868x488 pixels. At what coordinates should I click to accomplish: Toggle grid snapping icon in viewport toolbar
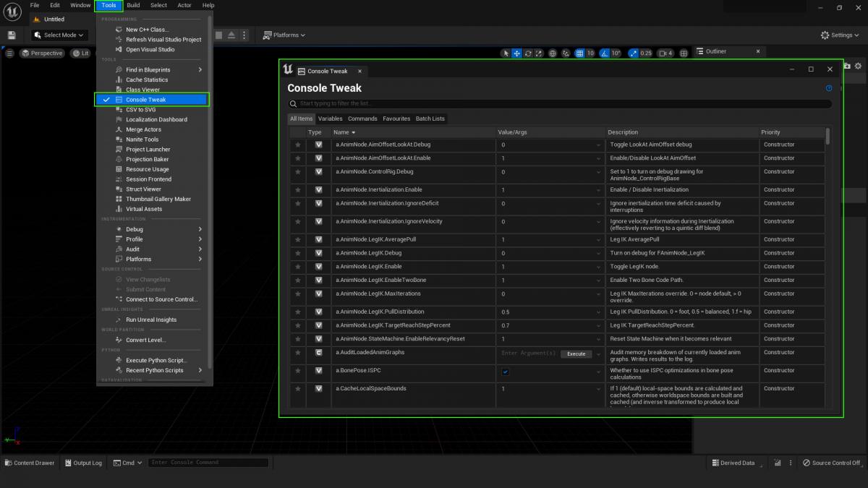pyautogui.click(x=579, y=53)
